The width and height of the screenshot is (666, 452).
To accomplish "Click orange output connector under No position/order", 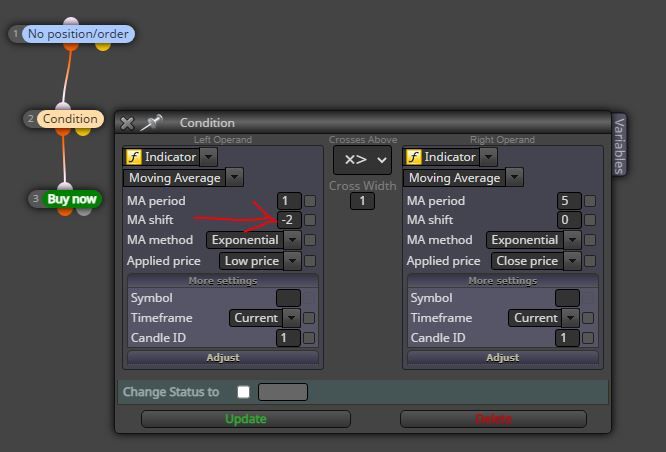I will pos(71,46).
